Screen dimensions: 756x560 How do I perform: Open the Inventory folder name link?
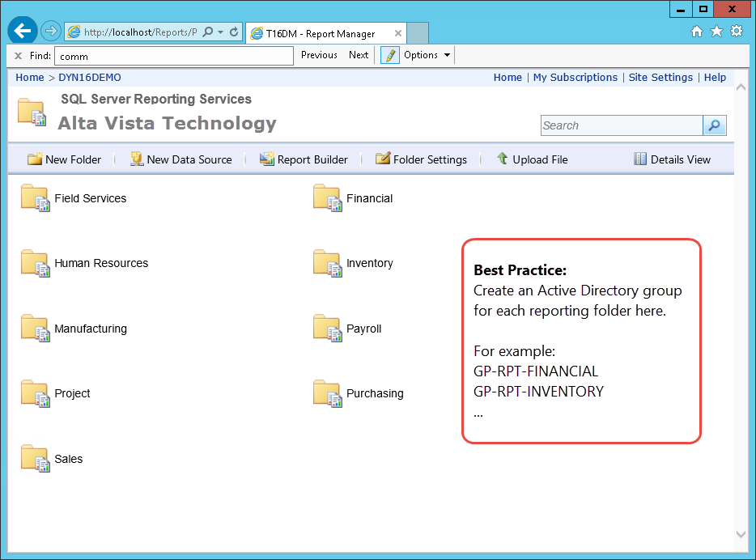click(370, 263)
